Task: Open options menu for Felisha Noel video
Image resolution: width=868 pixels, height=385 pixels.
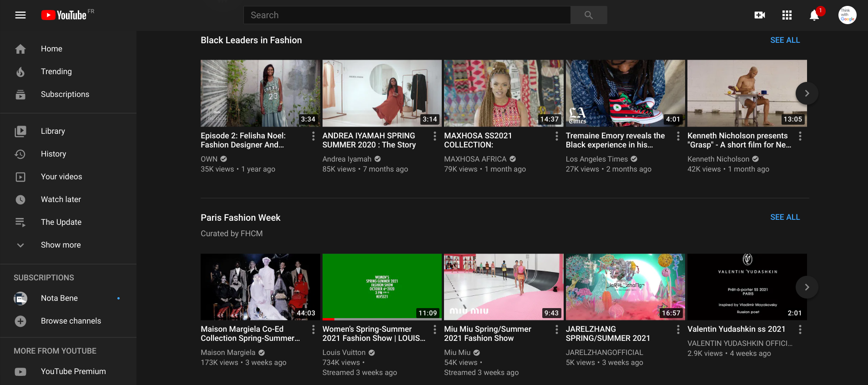Action: 313,136
